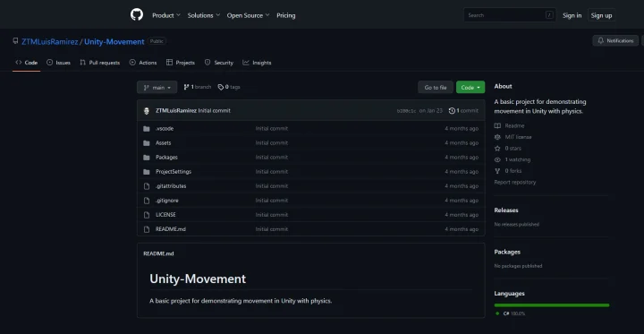The width and height of the screenshot is (644, 334).
Task: Open the Unity-Movement repository link
Action: click(114, 41)
